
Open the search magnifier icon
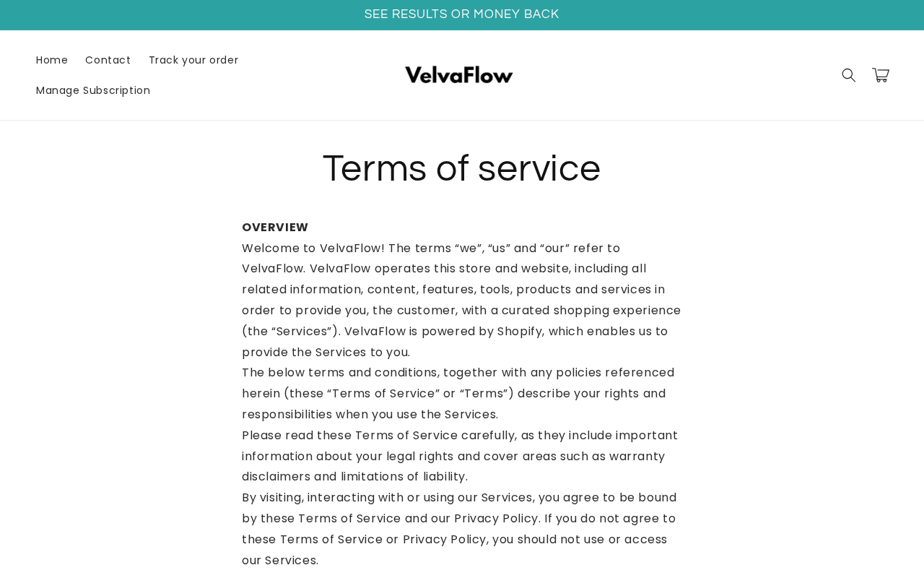click(849, 75)
